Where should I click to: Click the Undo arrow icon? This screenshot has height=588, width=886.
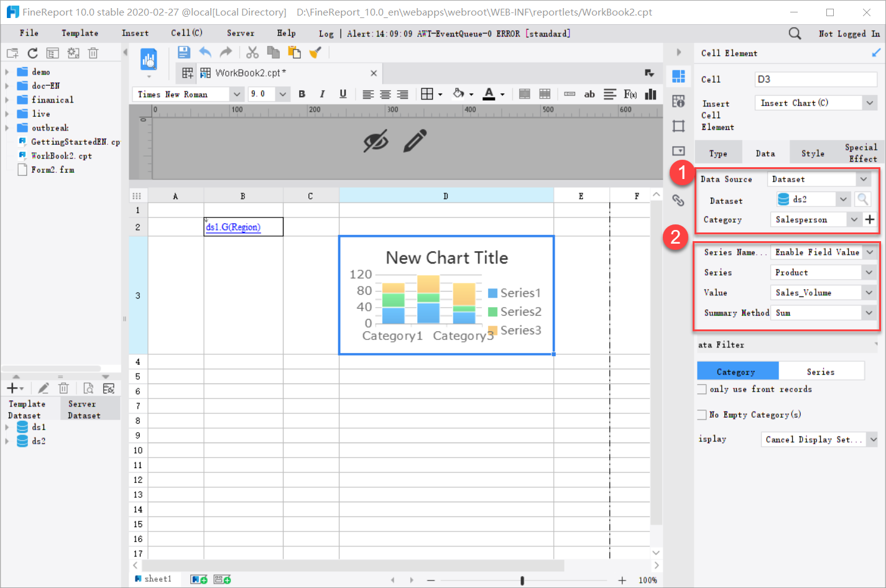205,52
